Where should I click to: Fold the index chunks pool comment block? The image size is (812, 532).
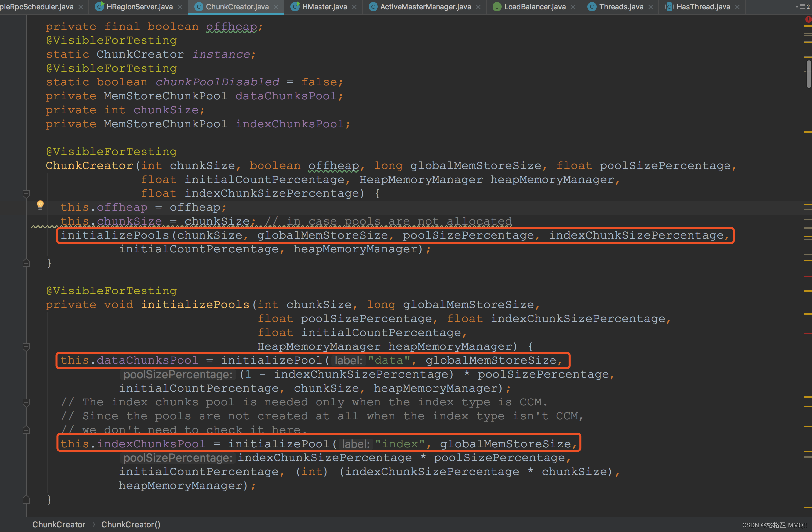26,402
